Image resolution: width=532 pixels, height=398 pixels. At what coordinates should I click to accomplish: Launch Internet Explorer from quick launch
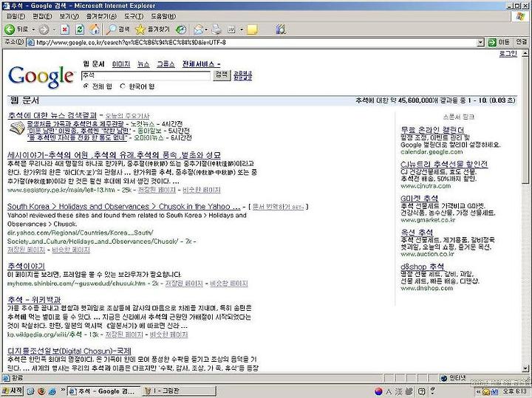tap(52, 391)
